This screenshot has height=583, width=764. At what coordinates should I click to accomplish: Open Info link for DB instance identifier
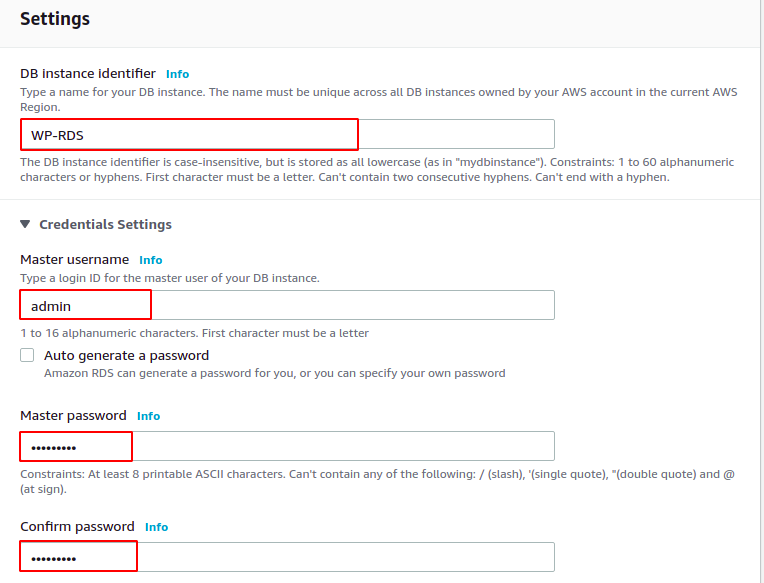pos(177,74)
